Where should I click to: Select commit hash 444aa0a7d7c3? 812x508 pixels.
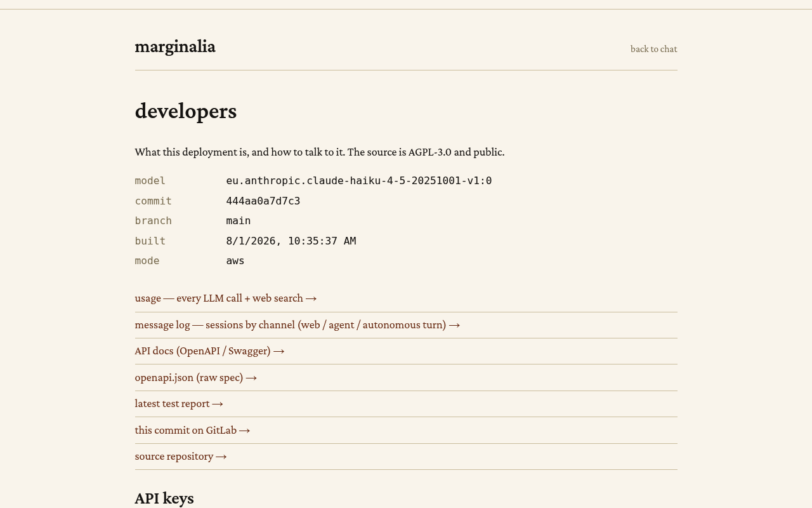pos(263,201)
